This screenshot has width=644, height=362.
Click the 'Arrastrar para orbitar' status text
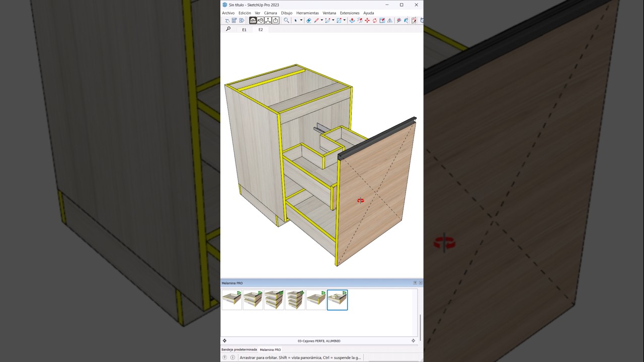(x=300, y=357)
